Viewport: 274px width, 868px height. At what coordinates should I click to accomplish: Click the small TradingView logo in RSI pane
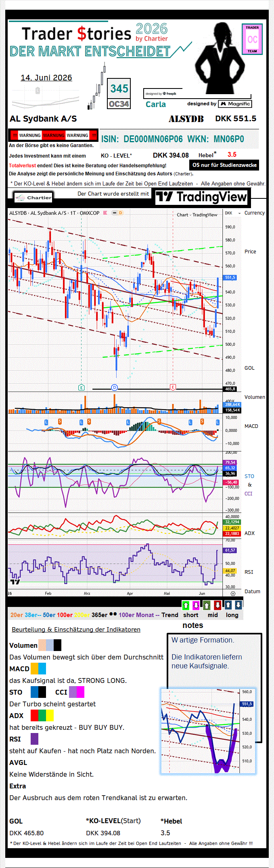pos(15,581)
